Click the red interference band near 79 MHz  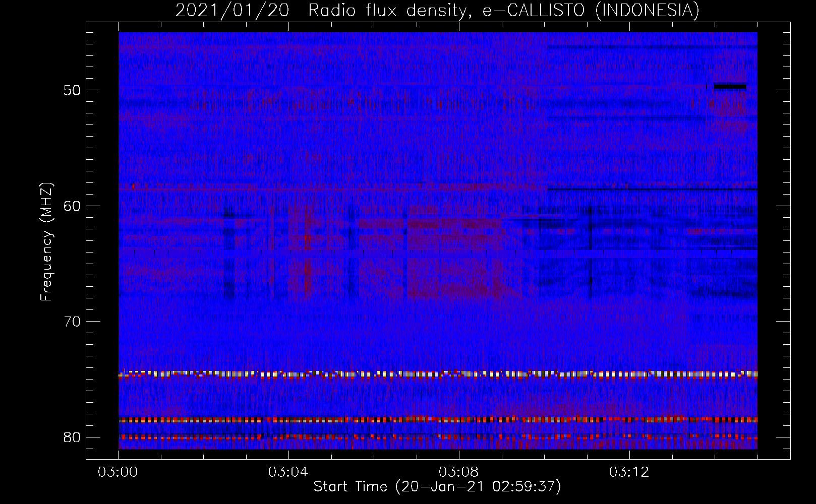pos(438,419)
